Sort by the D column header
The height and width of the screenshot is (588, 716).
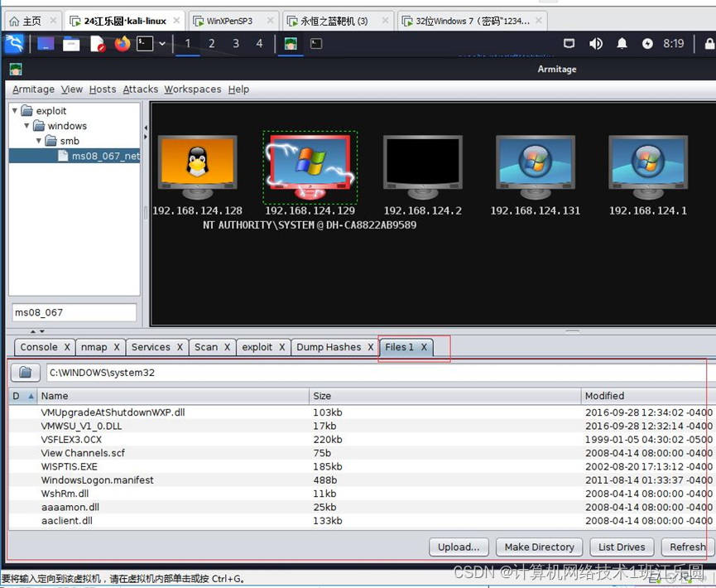tap(22, 396)
